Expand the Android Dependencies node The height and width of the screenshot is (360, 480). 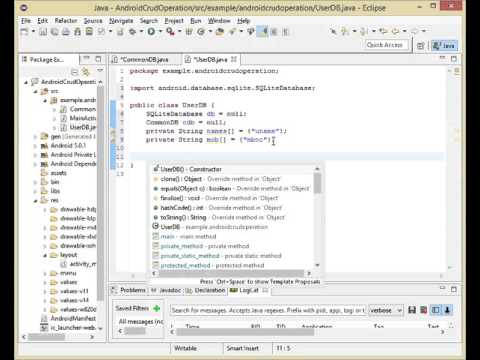35,164
